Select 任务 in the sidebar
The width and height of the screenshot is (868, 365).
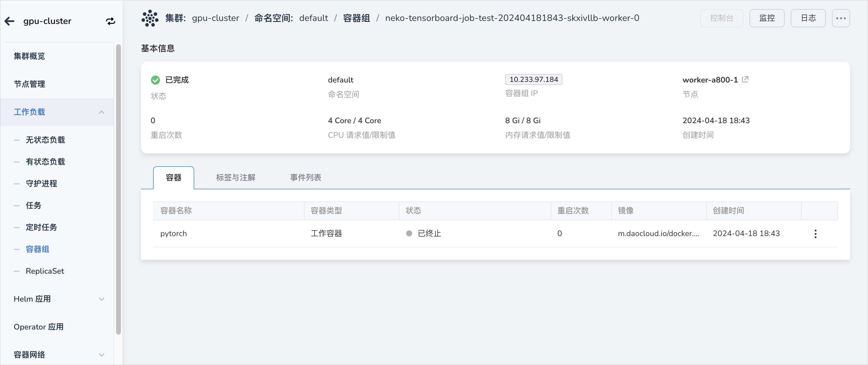(33, 205)
